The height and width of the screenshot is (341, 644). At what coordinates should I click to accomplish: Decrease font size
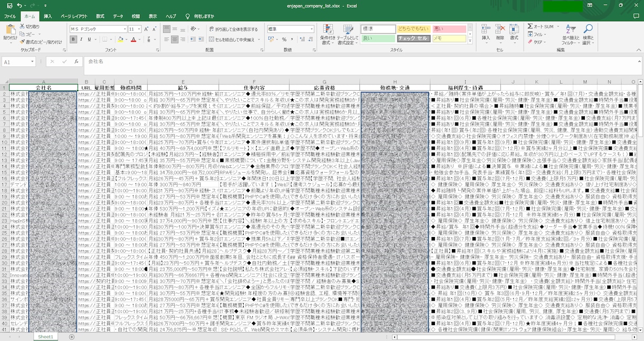[155, 29]
